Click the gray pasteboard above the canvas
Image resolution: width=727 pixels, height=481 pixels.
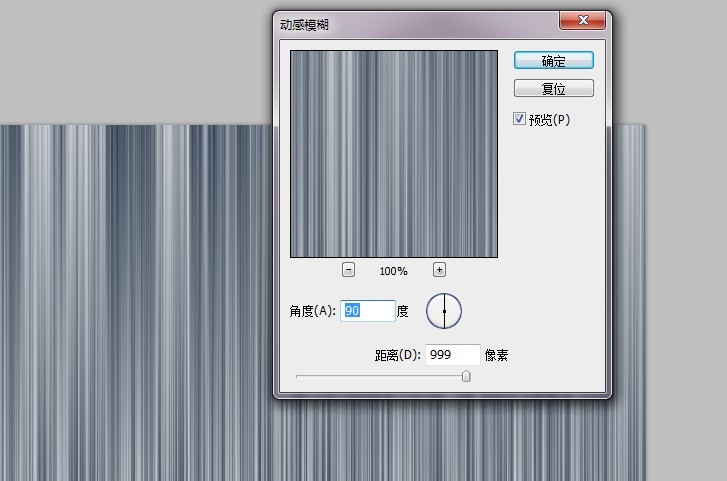(130, 60)
